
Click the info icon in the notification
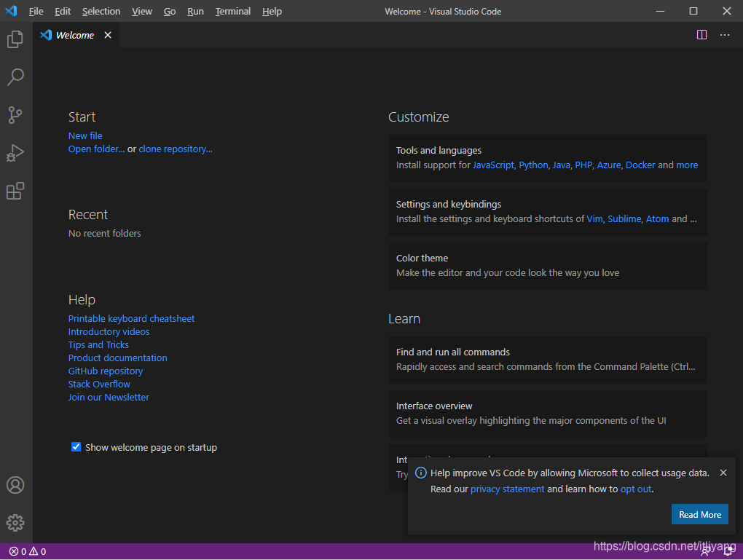420,473
